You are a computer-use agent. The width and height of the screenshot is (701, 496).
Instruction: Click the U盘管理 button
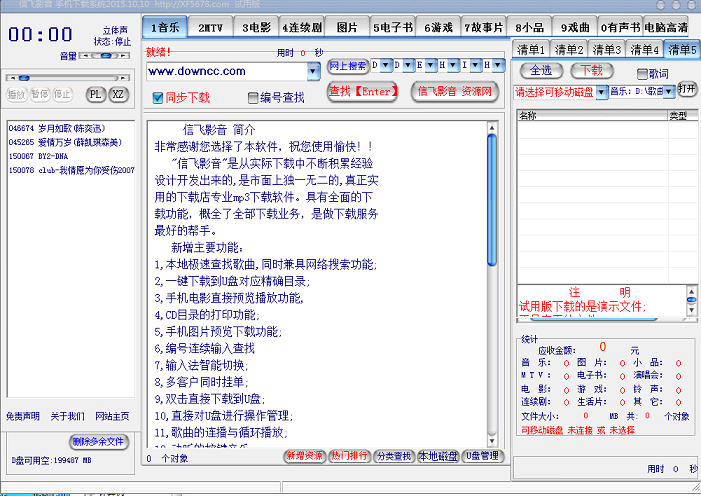click(x=482, y=456)
